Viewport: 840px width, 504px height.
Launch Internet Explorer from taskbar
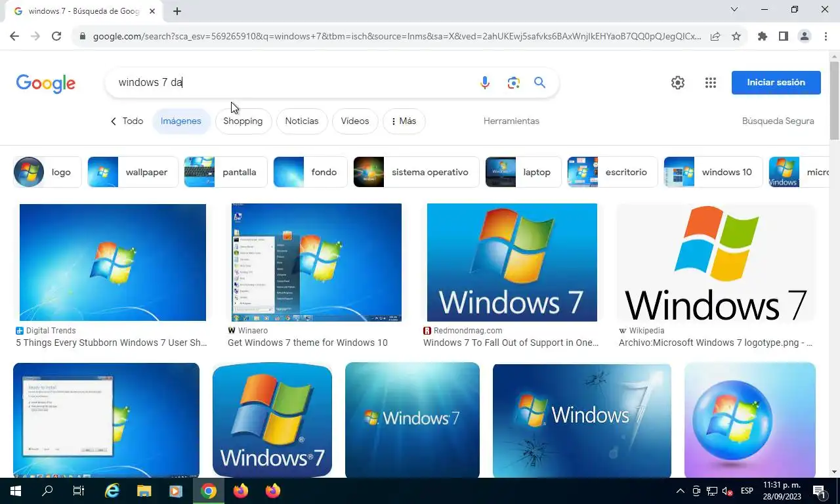tap(113, 490)
